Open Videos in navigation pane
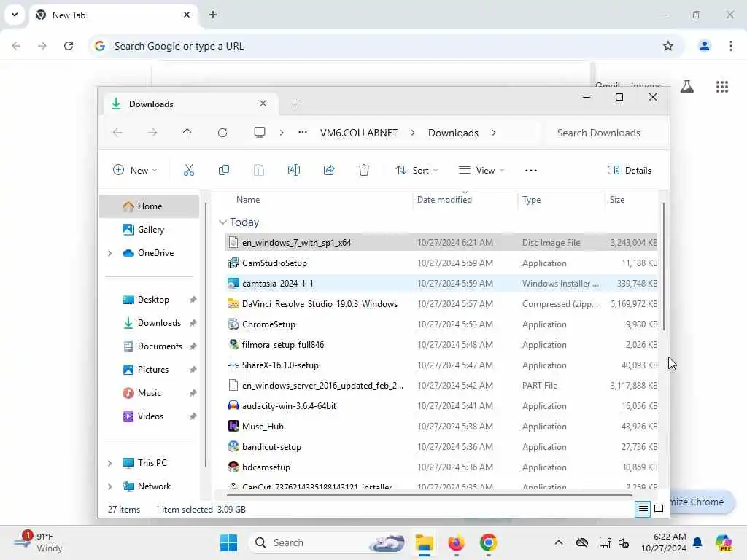747x560 pixels. (149, 416)
